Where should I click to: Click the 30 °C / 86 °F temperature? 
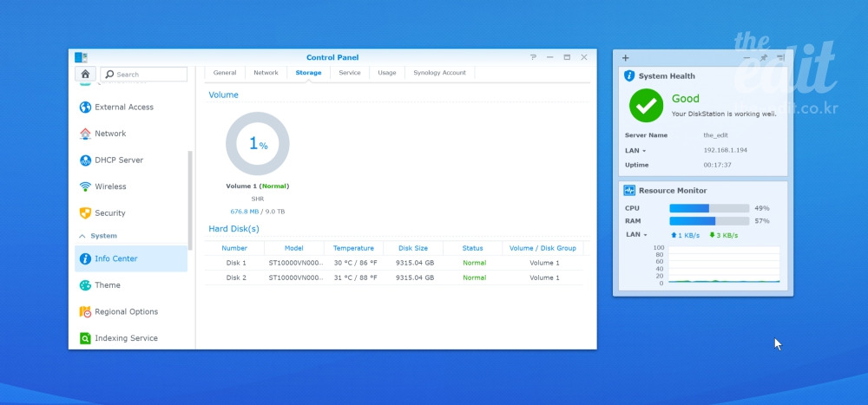(355, 264)
